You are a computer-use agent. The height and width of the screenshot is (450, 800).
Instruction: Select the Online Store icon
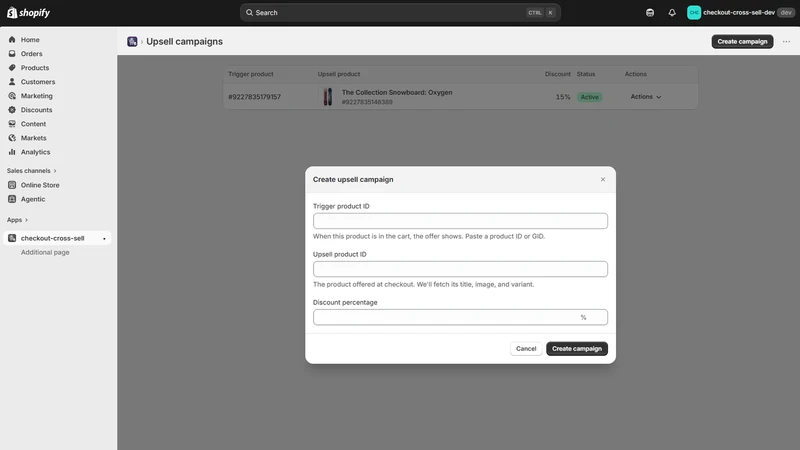click(12, 185)
